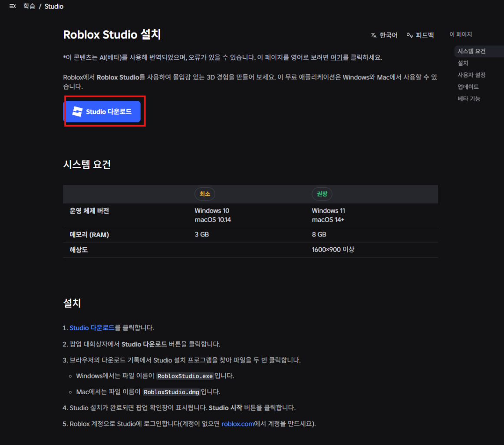Viewport: 504px width, 445px height.
Task: Click the 최소 badge in table header
Action: tap(205, 194)
